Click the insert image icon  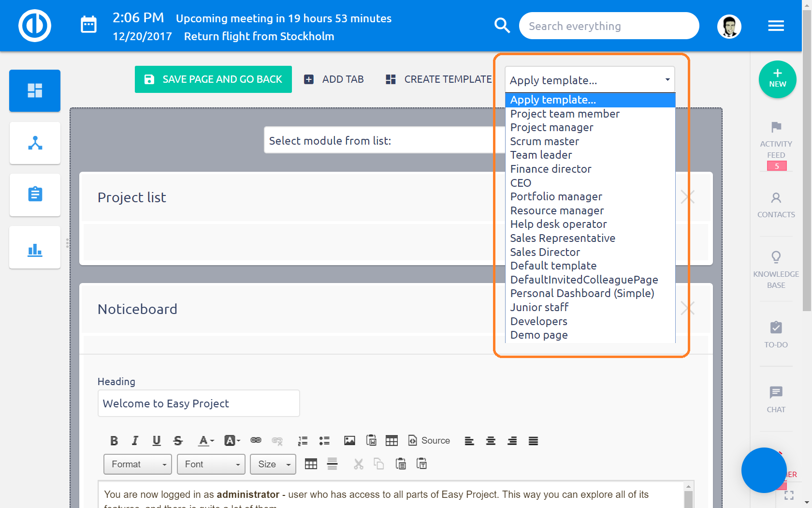coord(349,441)
